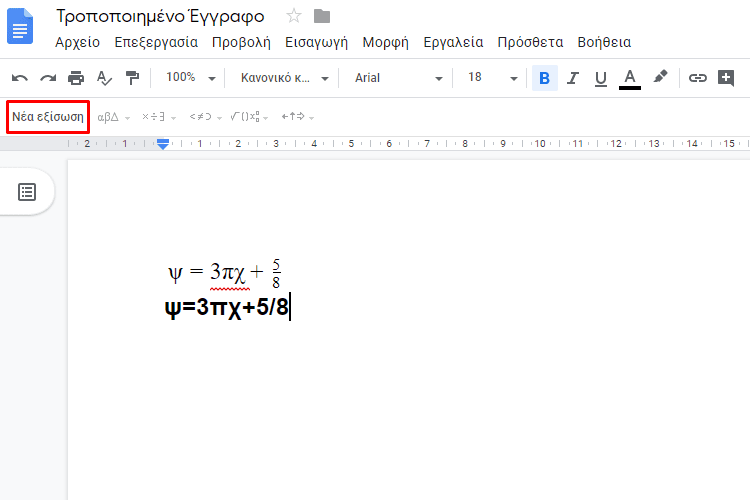The height and width of the screenshot is (500, 750).
Task: Click the undo arrow icon
Action: pyautogui.click(x=20, y=78)
